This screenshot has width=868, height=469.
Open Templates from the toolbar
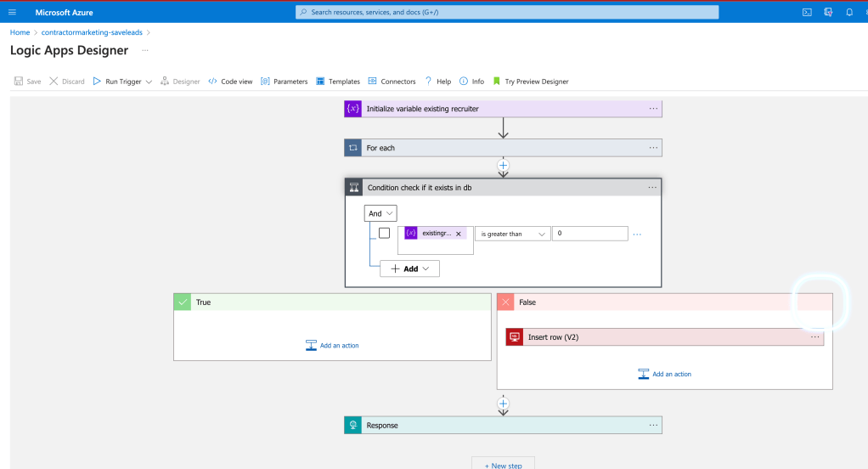pyautogui.click(x=338, y=82)
